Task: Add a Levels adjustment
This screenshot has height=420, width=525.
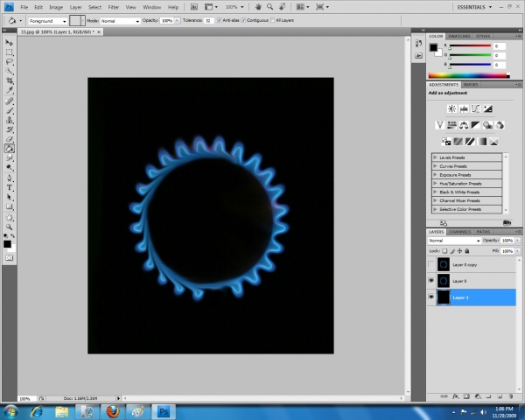Action: pyautogui.click(x=464, y=108)
